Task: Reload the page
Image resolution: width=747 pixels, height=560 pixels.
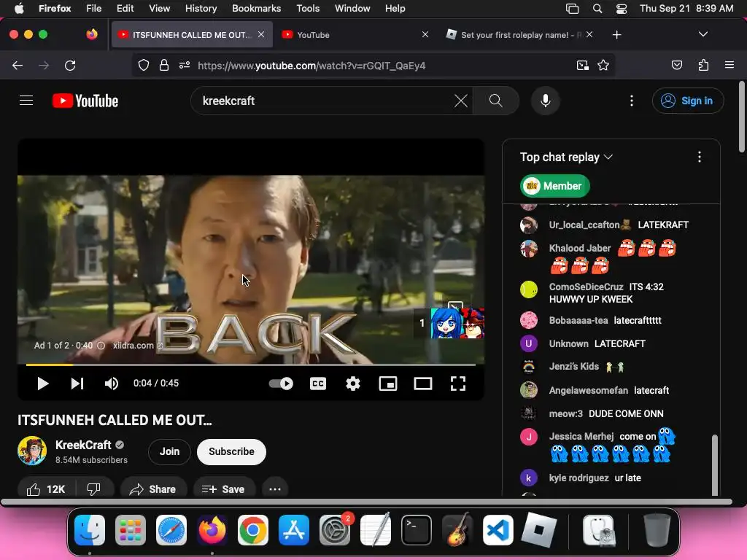Action: (70, 65)
